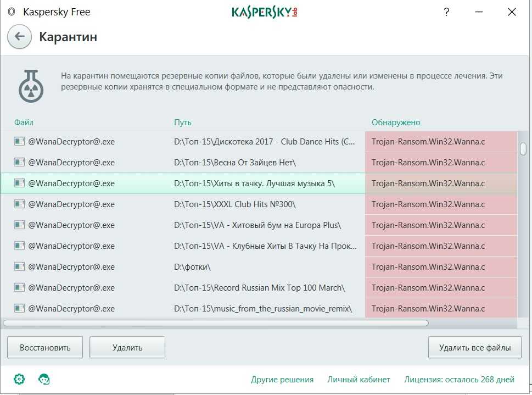
Task: Click the Карантин page title
Action: tap(68, 37)
